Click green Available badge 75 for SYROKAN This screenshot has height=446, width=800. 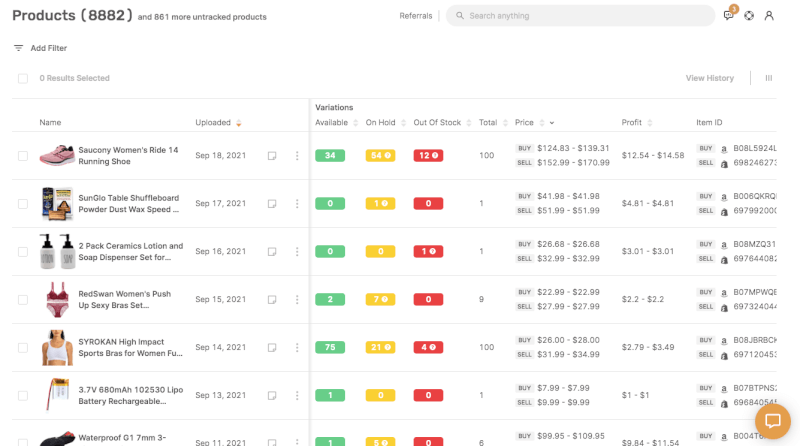[x=330, y=348]
